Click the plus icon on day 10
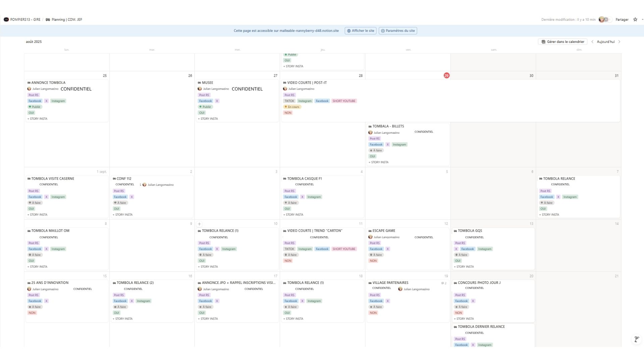This screenshot has height=362, width=644. coord(199,224)
